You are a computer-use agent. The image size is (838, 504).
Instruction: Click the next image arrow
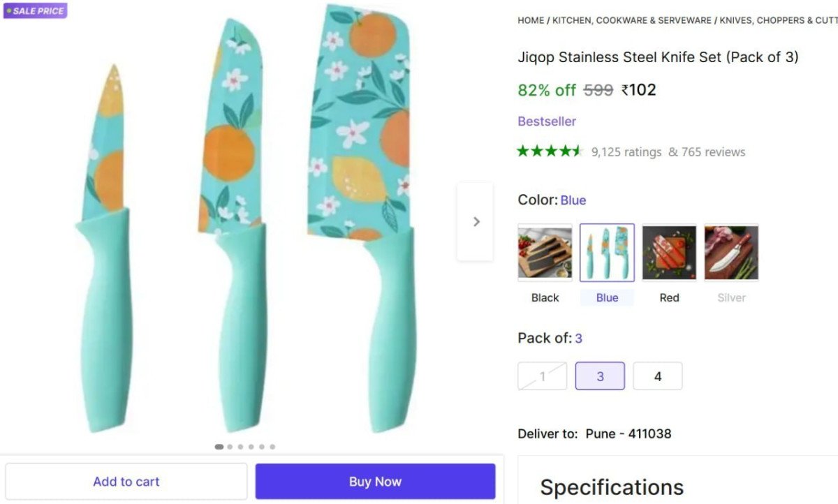pos(476,221)
